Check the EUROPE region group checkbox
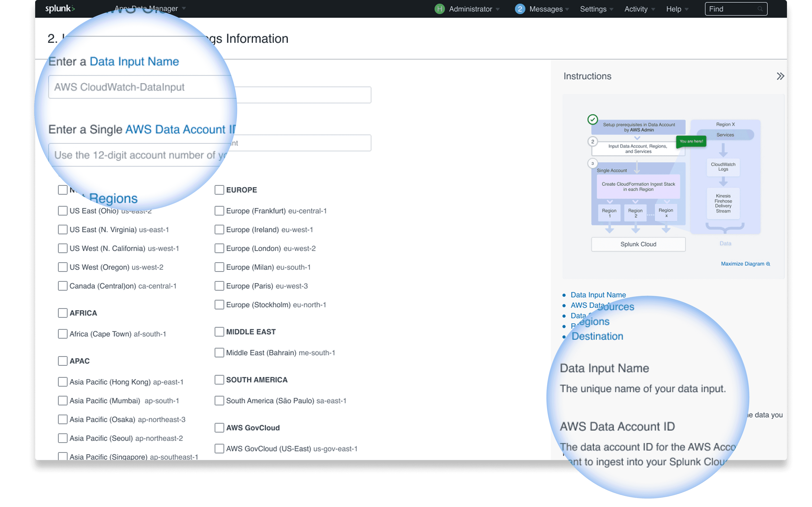This screenshot has height=507, width=812. pyautogui.click(x=219, y=190)
